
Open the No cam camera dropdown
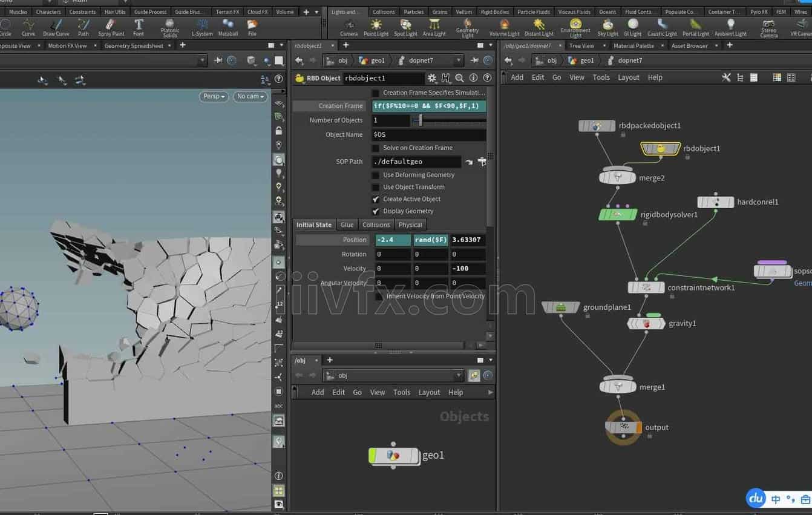click(x=250, y=96)
